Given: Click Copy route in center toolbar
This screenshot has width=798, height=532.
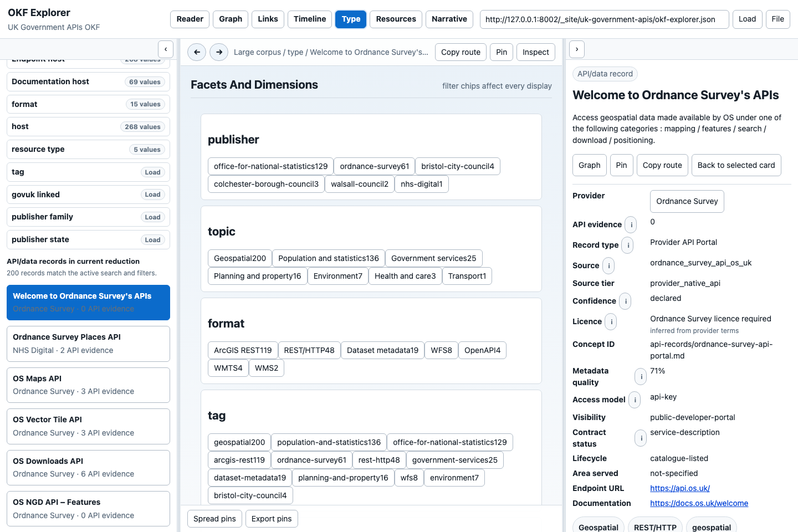Looking at the screenshot, I should pyautogui.click(x=461, y=52).
